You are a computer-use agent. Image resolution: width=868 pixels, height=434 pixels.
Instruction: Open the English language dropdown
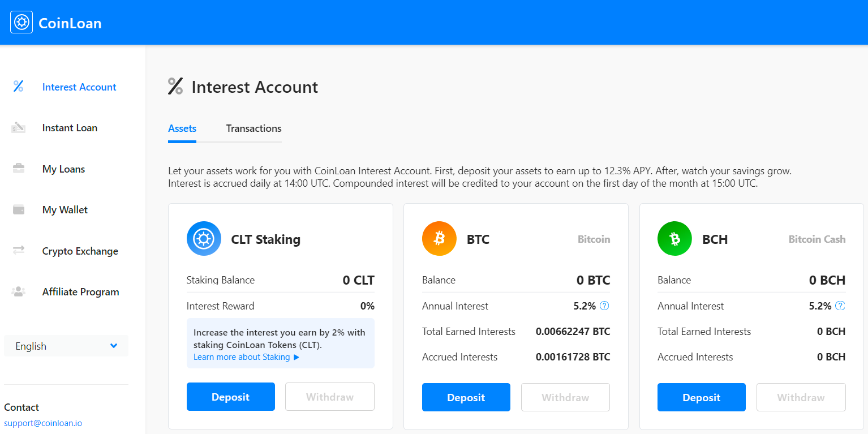[66, 346]
